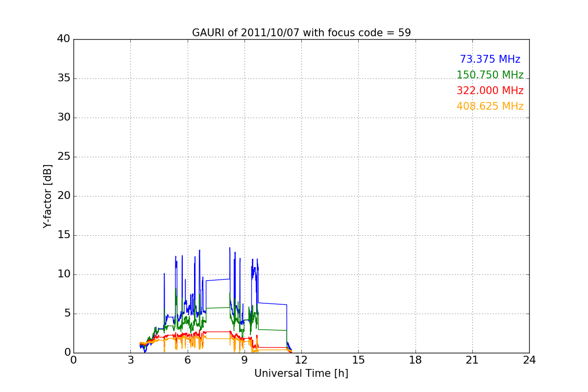Click the x-axis tick label 3
Viewport: 588px width, 392px height.
coord(130,360)
